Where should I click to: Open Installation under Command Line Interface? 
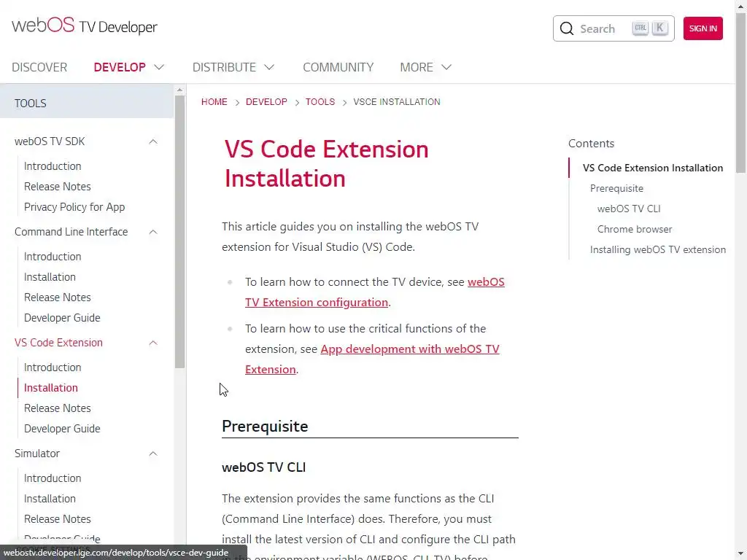click(50, 277)
